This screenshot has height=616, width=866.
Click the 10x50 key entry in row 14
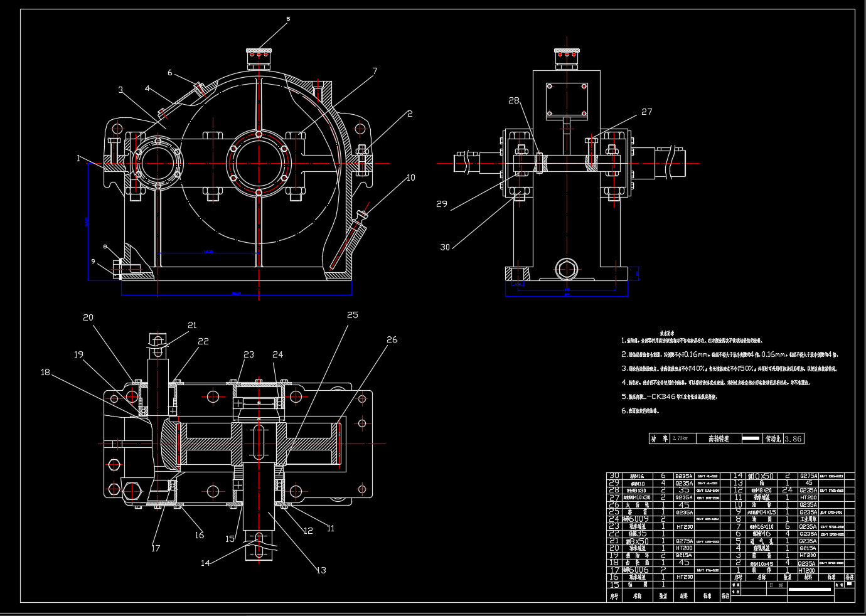[x=762, y=476]
